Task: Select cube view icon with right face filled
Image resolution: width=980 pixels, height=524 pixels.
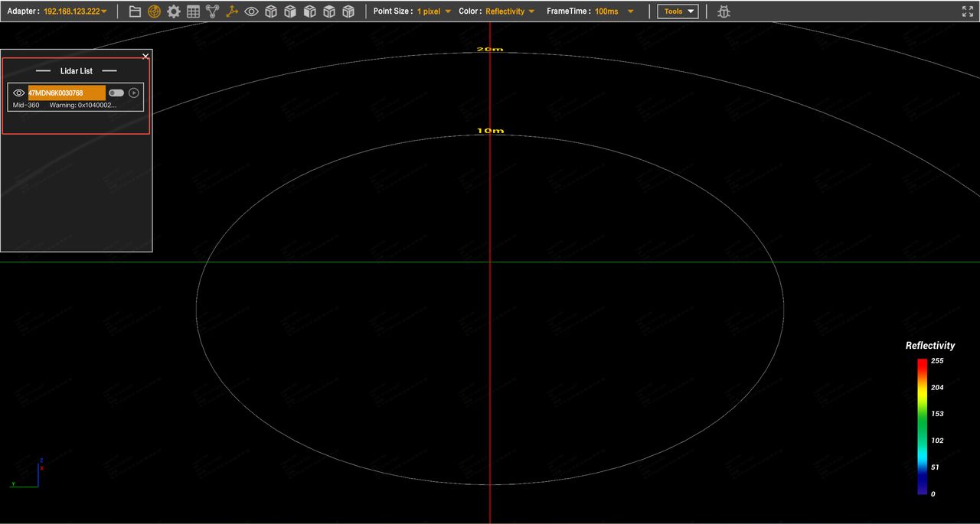Action: coord(290,11)
